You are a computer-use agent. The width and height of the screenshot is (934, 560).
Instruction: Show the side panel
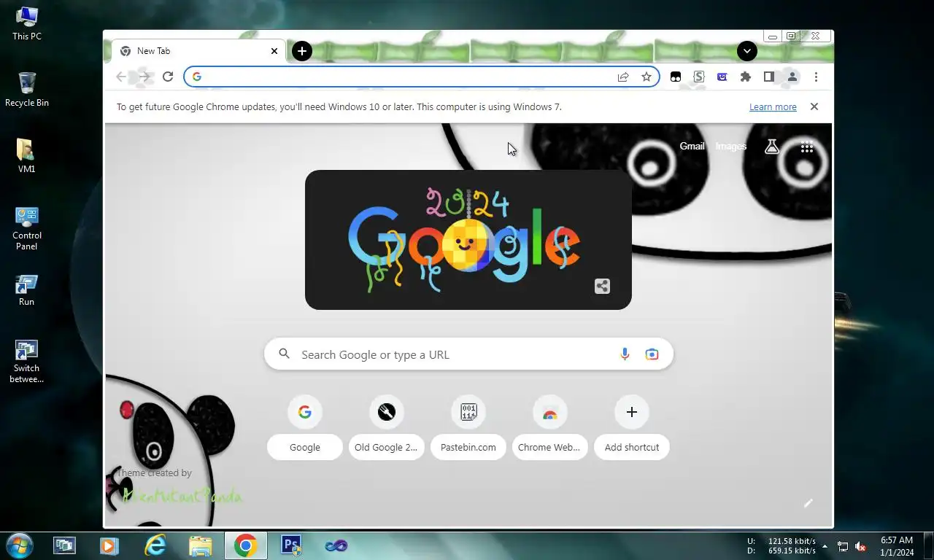[769, 77]
